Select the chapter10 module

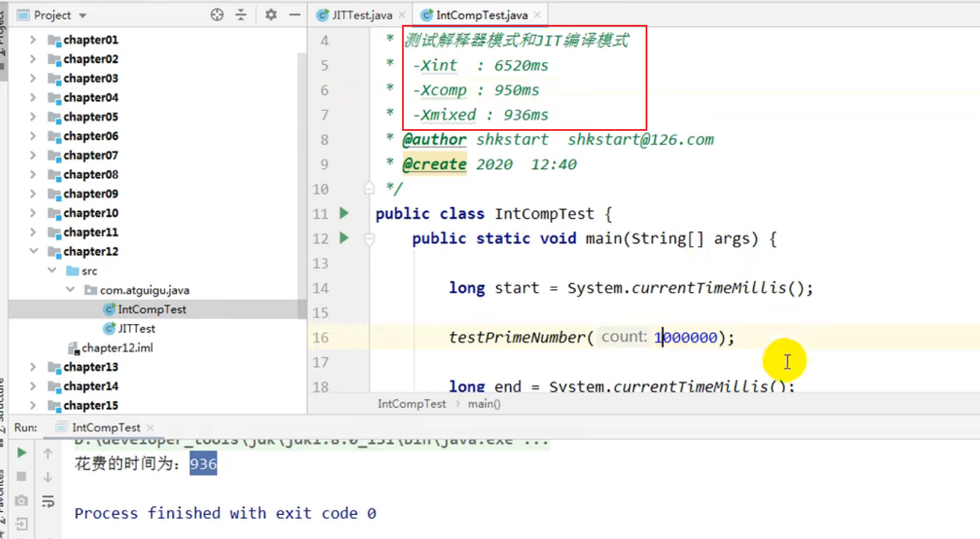[x=90, y=213]
